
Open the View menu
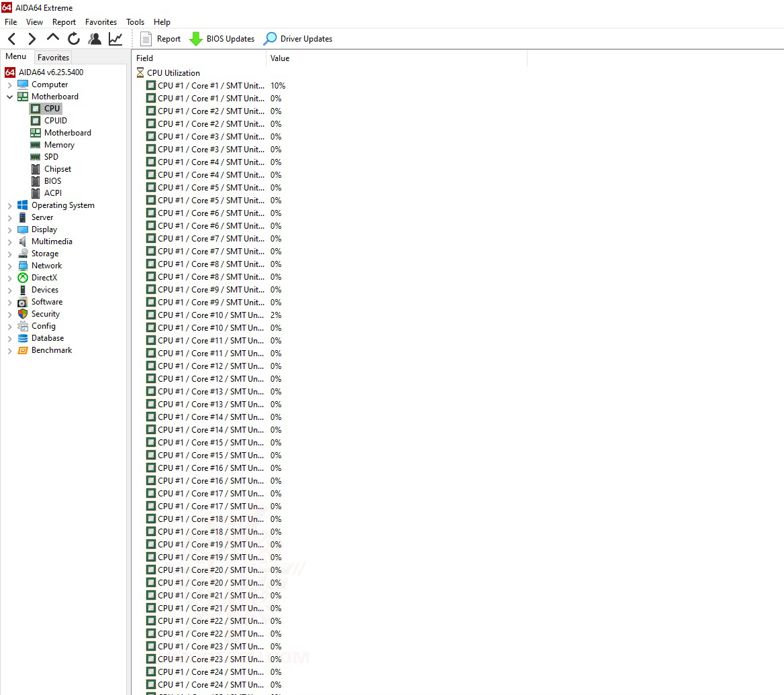click(34, 22)
